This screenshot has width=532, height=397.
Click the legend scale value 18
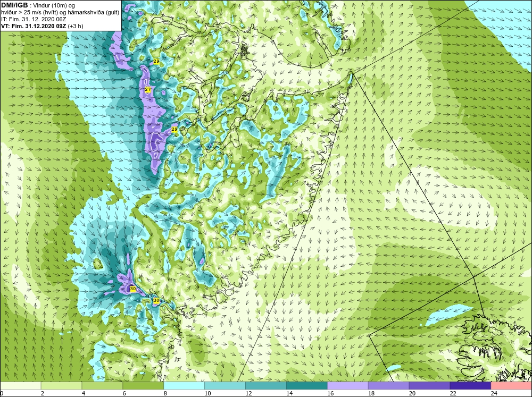371,393
